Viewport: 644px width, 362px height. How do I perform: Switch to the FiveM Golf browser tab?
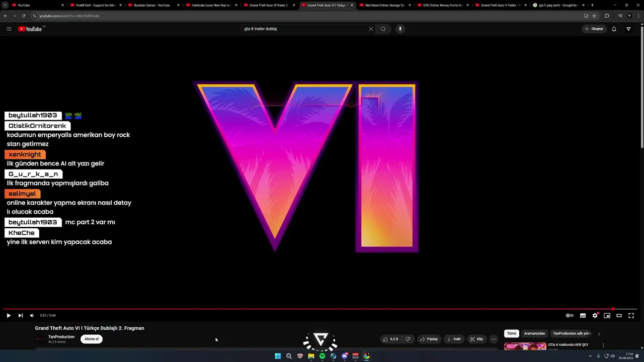[95, 5]
